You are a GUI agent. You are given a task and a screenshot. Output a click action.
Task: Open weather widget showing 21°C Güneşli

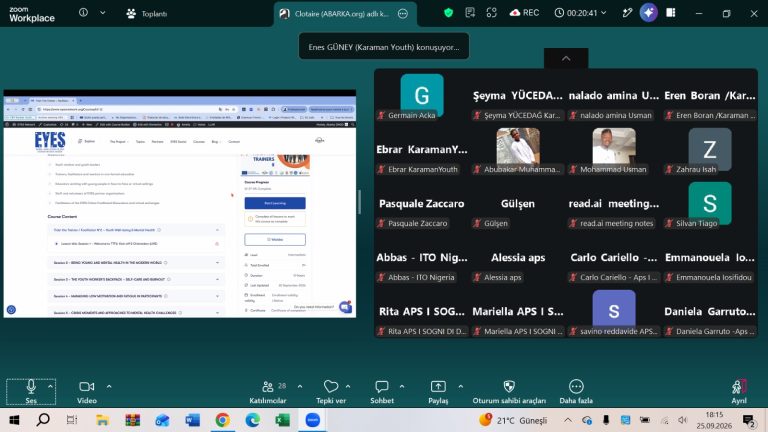[513, 420]
